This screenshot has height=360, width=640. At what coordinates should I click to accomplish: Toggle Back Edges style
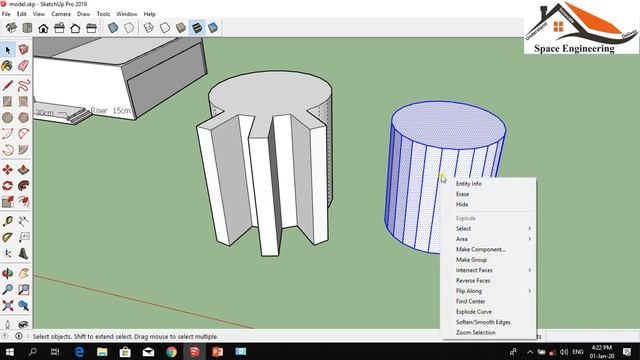click(129, 28)
